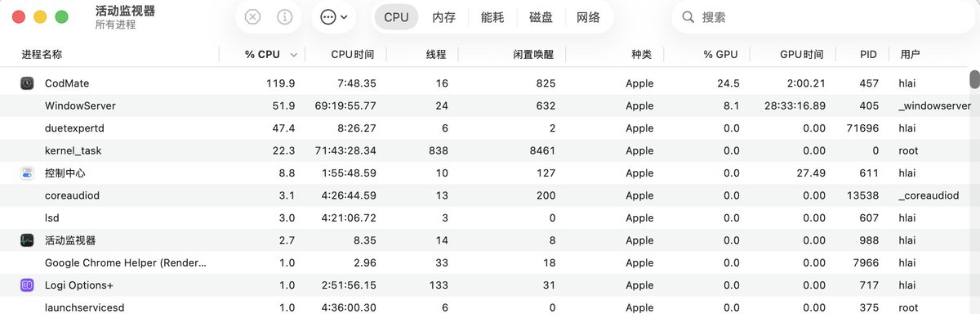The image size is (980, 314).
Task: Sort by 进程名称 column header
Action: (x=42, y=55)
